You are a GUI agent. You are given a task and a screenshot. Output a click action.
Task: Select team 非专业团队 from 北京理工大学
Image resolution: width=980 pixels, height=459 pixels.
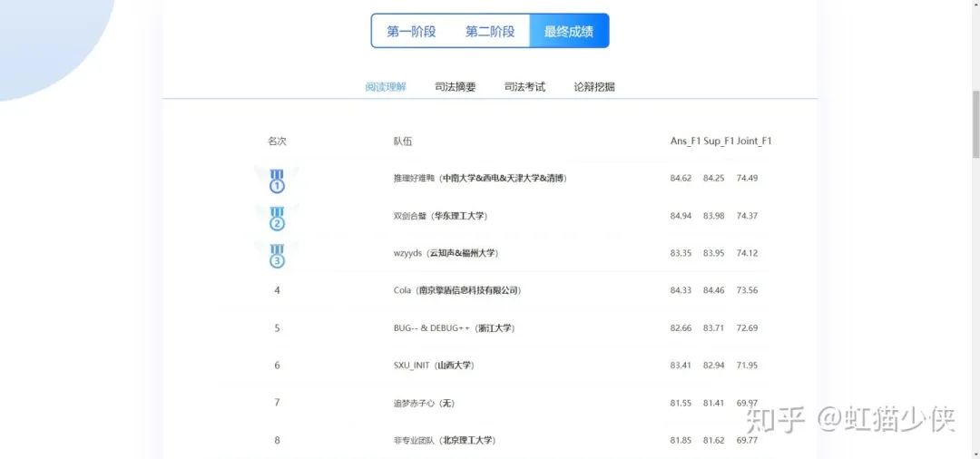[446, 440]
